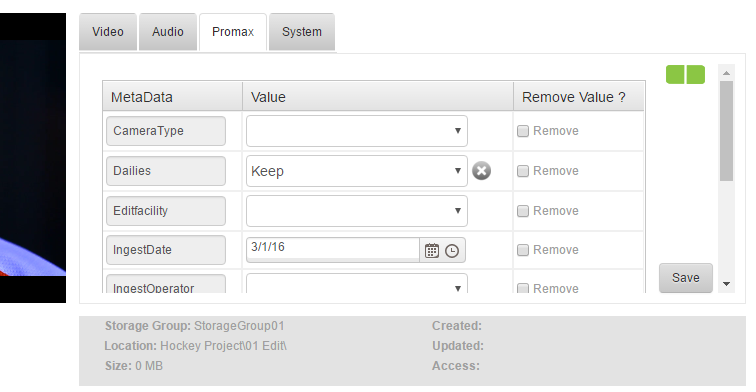Image resolution: width=756 pixels, height=392 pixels.
Task: Click the left green layout block
Action: pyautogui.click(x=675, y=75)
